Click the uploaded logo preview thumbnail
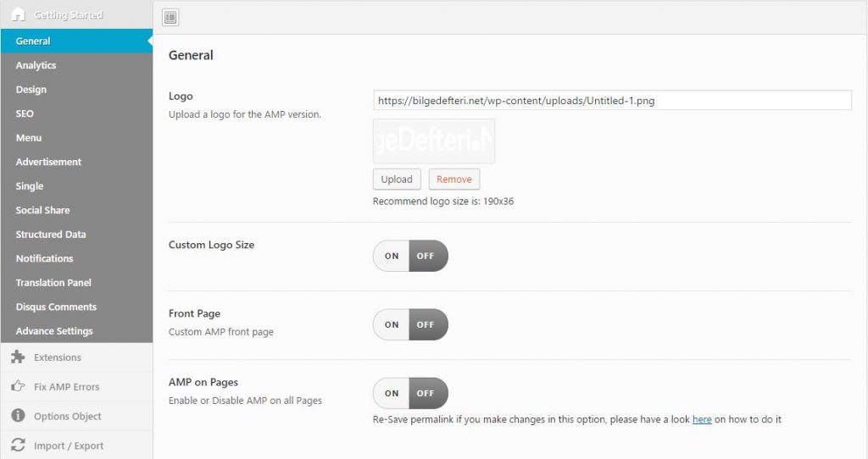The height and width of the screenshot is (459, 868). 434,141
